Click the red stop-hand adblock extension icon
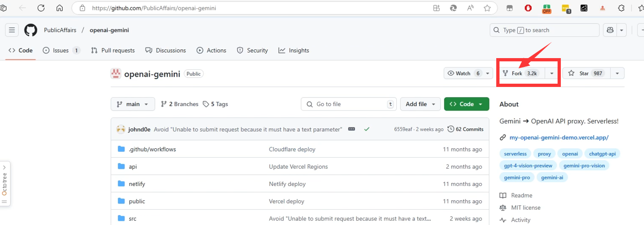The height and width of the screenshot is (225, 644). pos(528,8)
